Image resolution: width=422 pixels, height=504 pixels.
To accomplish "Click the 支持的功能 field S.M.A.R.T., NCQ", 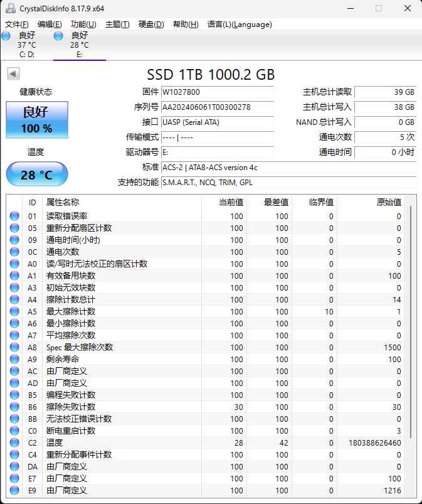I will 288,183.
